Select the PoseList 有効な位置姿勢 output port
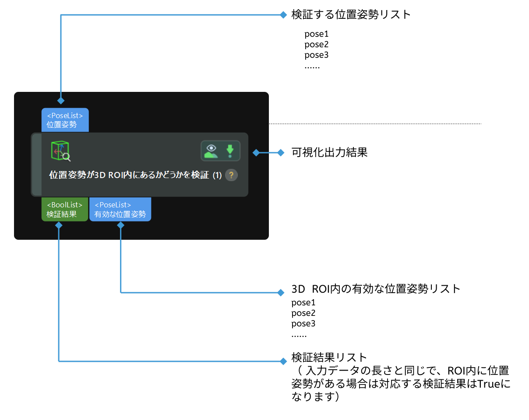The image size is (529, 420). click(120, 210)
